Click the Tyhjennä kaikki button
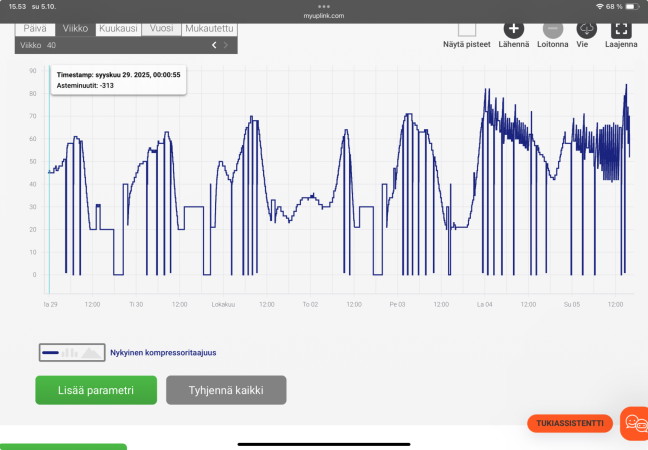The width and height of the screenshot is (648, 450). click(x=226, y=390)
